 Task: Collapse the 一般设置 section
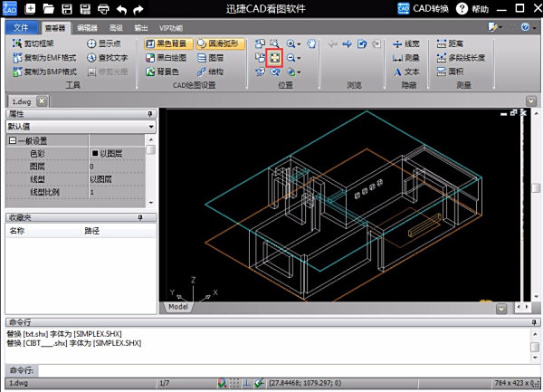12,140
